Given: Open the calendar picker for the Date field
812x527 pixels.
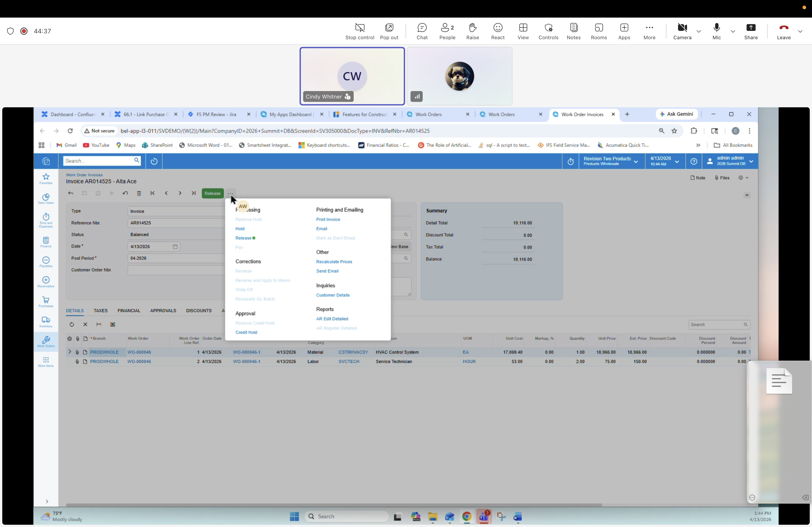Looking at the screenshot, I should point(175,246).
